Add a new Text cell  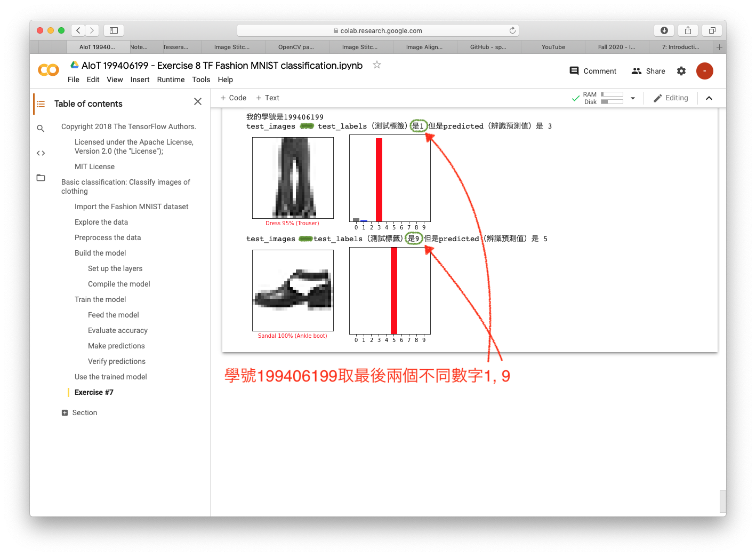click(267, 98)
